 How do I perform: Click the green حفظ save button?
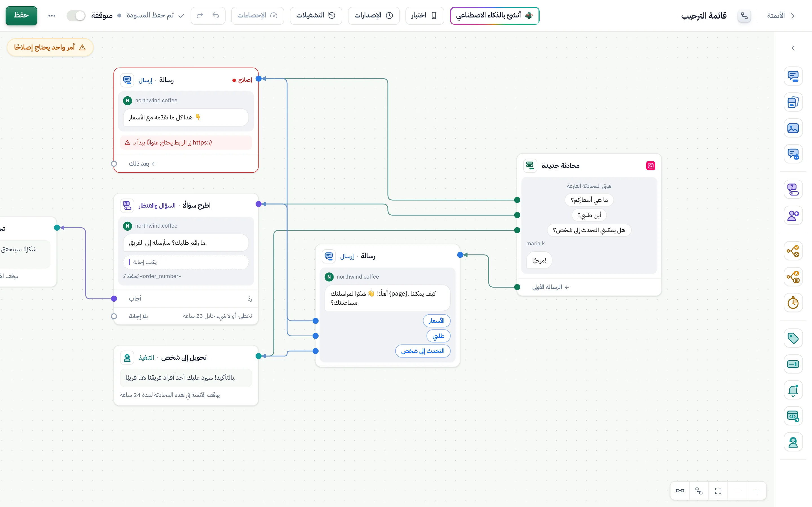pos(21,15)
